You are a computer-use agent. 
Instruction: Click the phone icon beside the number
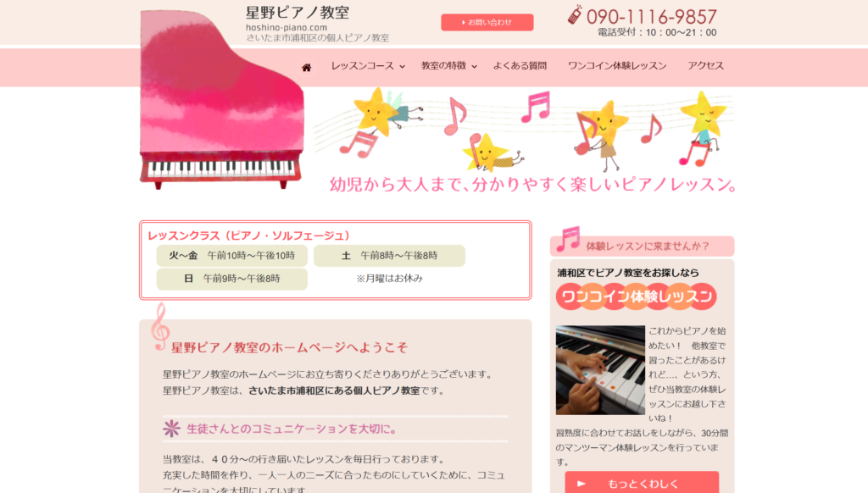tap(576, 15)
